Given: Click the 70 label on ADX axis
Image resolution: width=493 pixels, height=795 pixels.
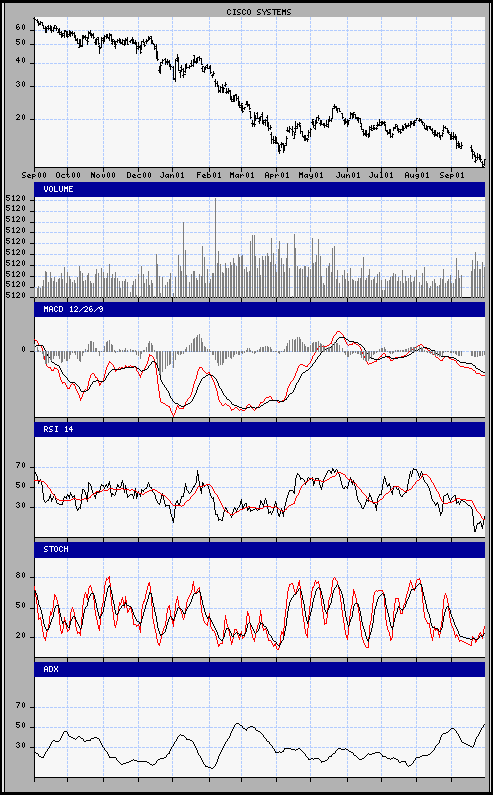Looking at the screenshot, I should 20,707.
